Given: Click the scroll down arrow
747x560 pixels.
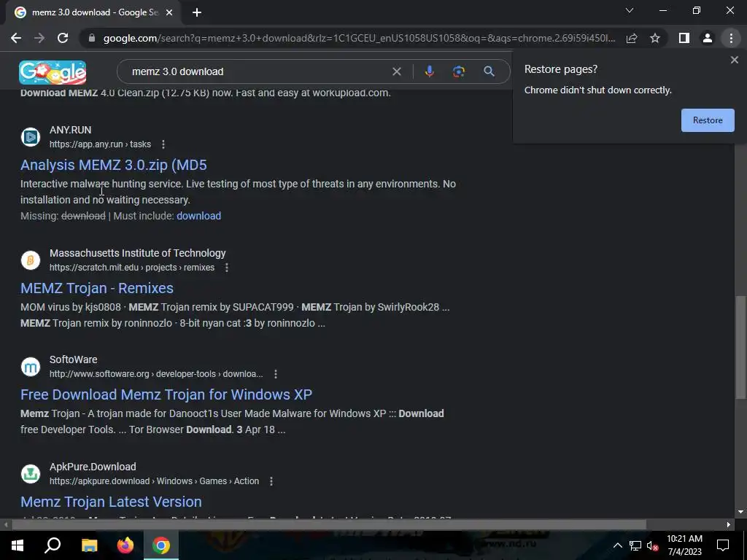Looking at the screenshot, I should click(740, 513).
